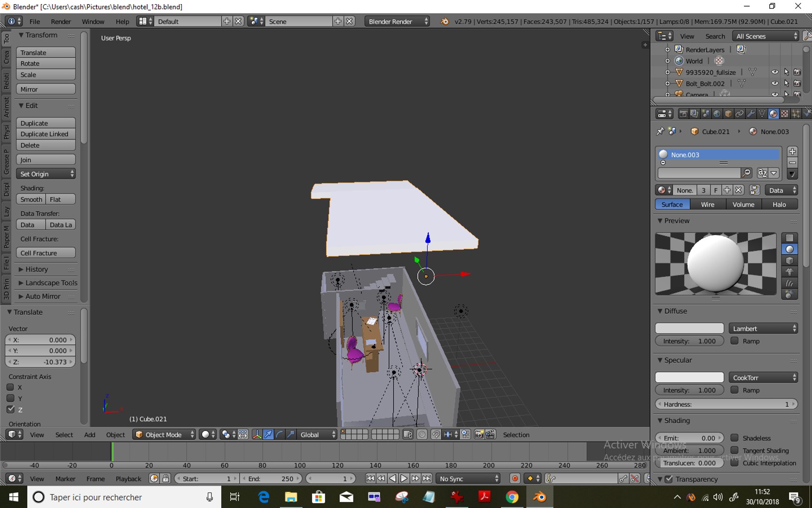Viewport: 812px width, 508px height.
Task: Disable Z constraint axis checkbox
Action: click(x=10, y=409)
